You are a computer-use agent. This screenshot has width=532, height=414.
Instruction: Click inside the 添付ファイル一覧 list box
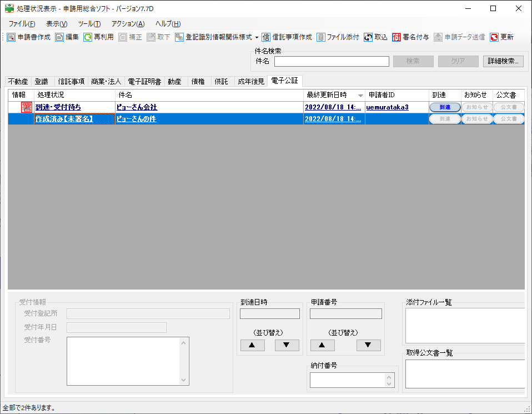(x=465, y=326)
